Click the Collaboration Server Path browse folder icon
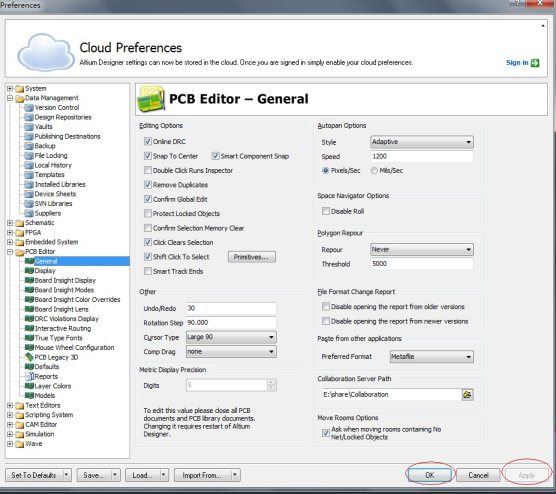 tap(467, 394)
